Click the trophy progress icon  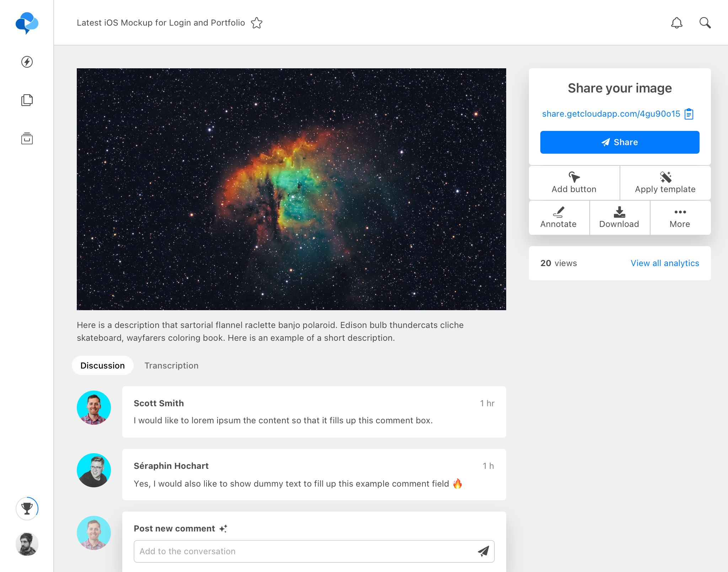click(x=27, y=508)
